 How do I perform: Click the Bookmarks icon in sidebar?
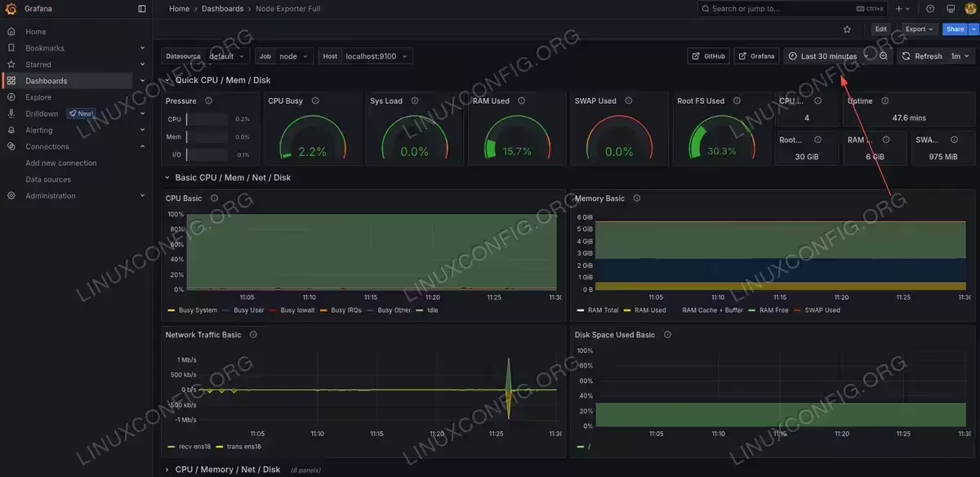coord(11,48)
